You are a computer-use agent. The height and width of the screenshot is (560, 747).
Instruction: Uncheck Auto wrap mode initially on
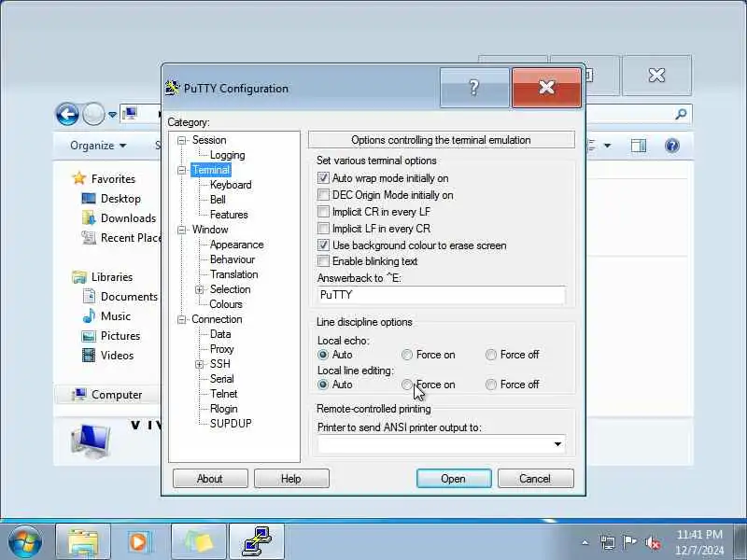click(323, 178)
